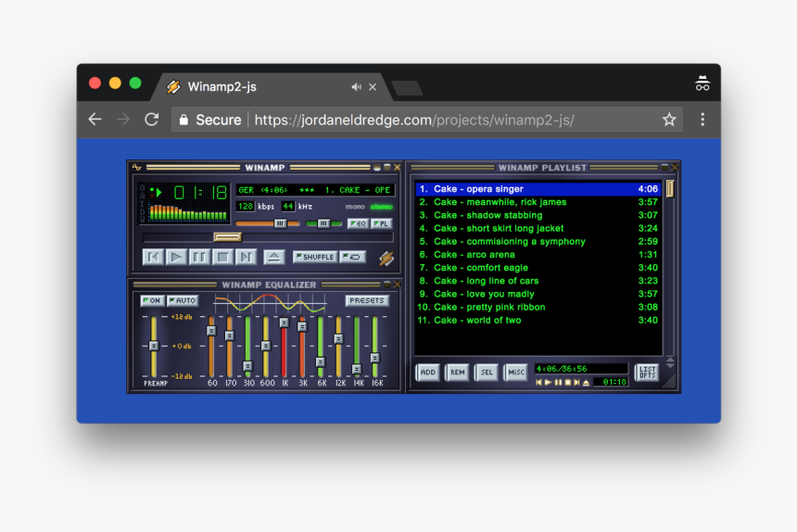Open the playlist REM menu button
797x532 pixels.
point(458,373)
